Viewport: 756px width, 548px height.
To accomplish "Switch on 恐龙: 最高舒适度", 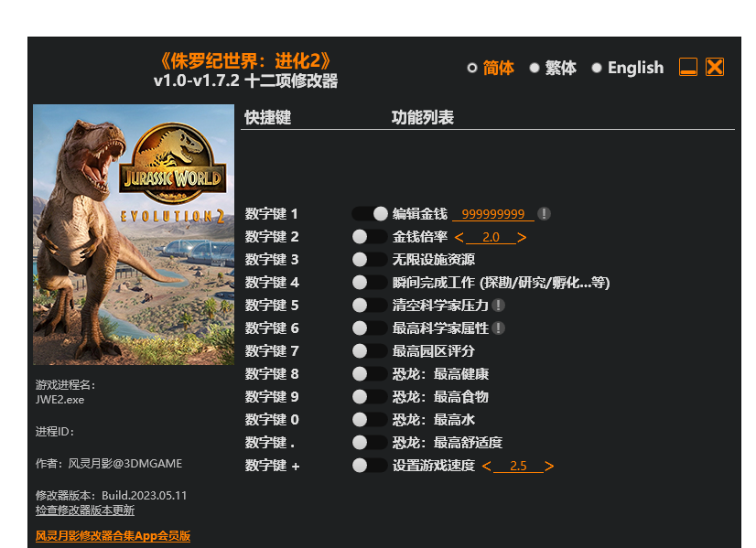I will 370,443.
